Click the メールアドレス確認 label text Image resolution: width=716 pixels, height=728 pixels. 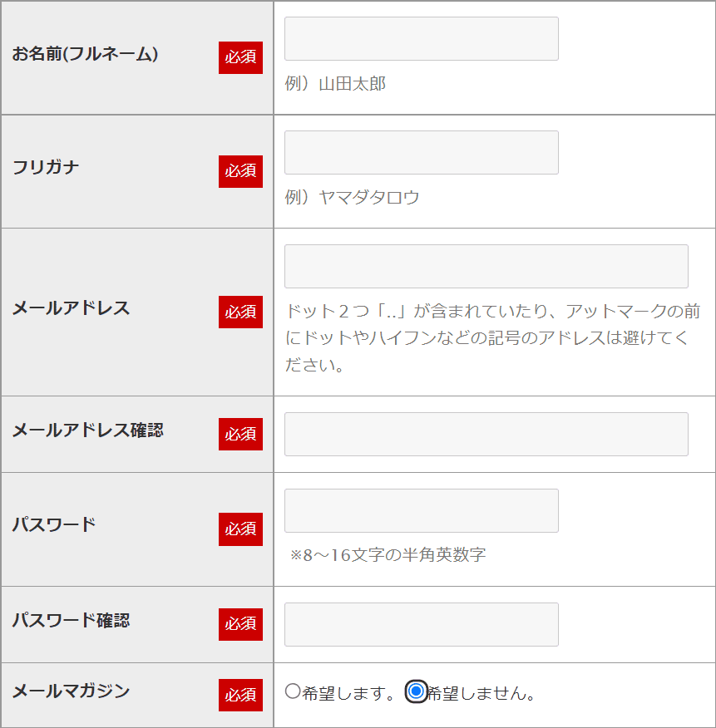click(x=87, y=430)
